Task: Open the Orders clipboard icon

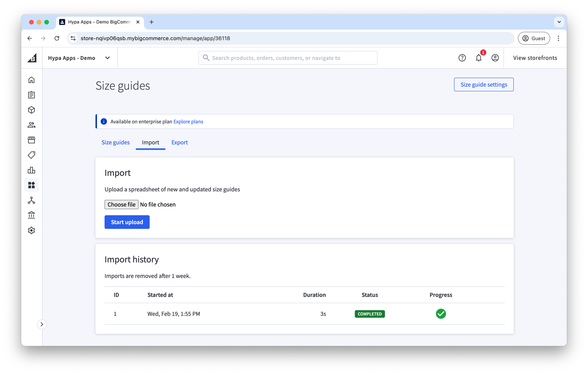Action: coord(31,95)
